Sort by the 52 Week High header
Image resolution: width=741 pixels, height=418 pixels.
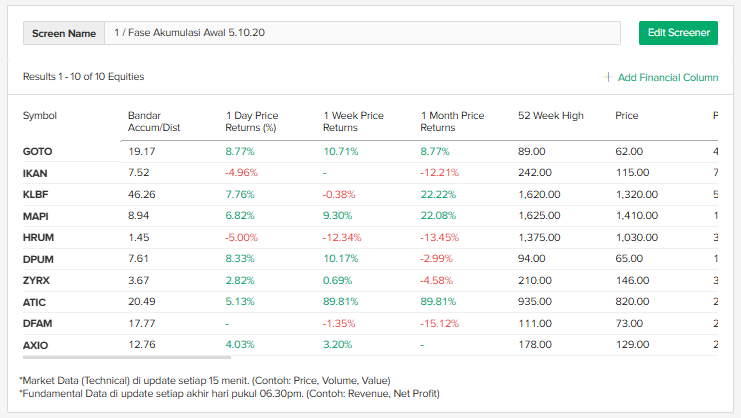pos(550,116)
